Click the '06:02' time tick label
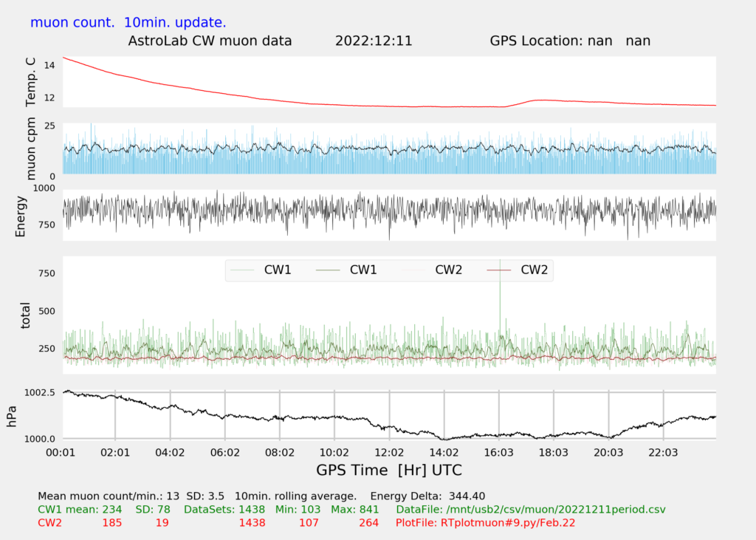Viewport: 756px width, 540px height. point(224,453)
